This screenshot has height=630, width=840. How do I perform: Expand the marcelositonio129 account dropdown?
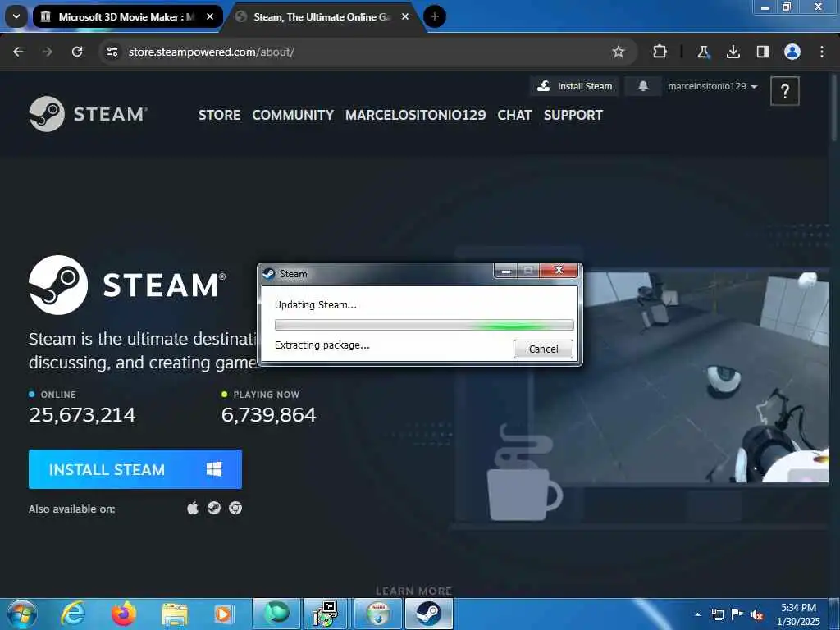712,86
